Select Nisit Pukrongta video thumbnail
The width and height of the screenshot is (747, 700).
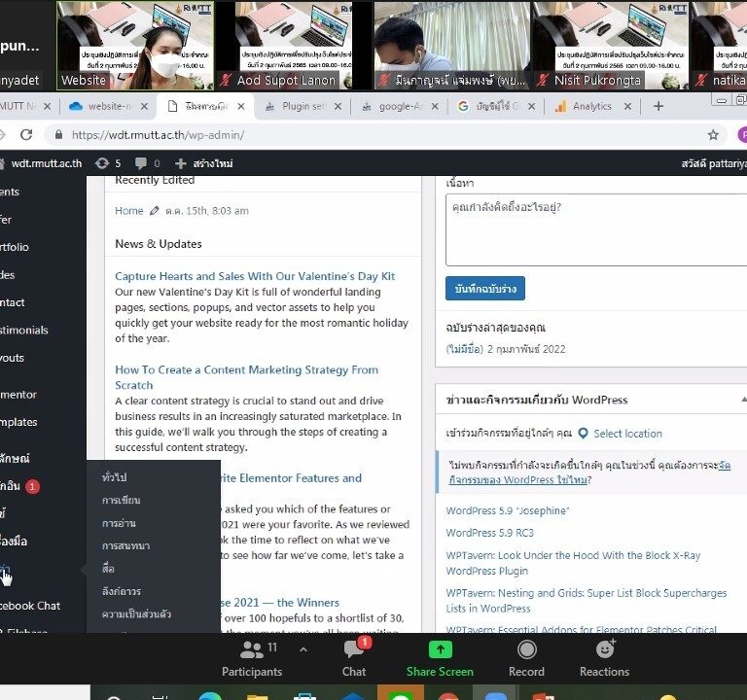[x=610, y=46]
